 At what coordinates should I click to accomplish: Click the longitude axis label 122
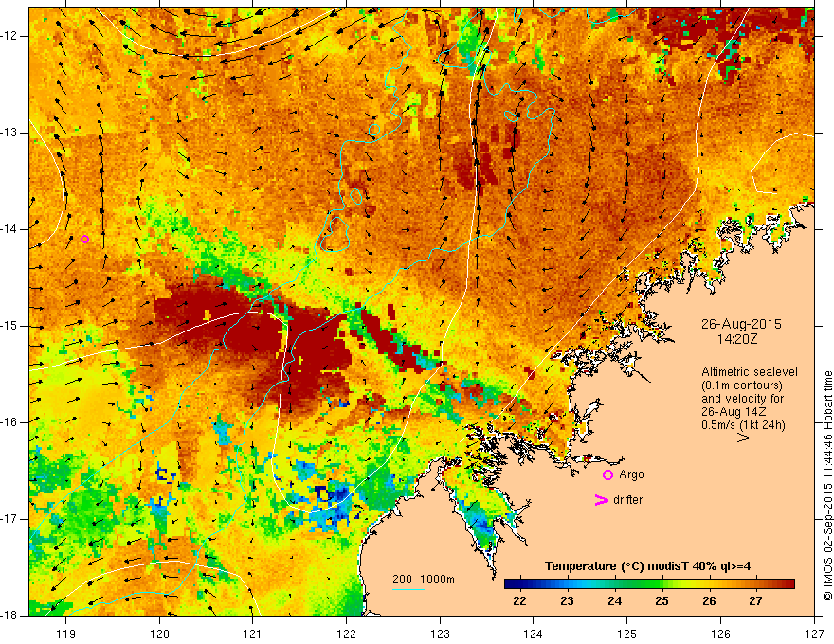tap(346, 634)
